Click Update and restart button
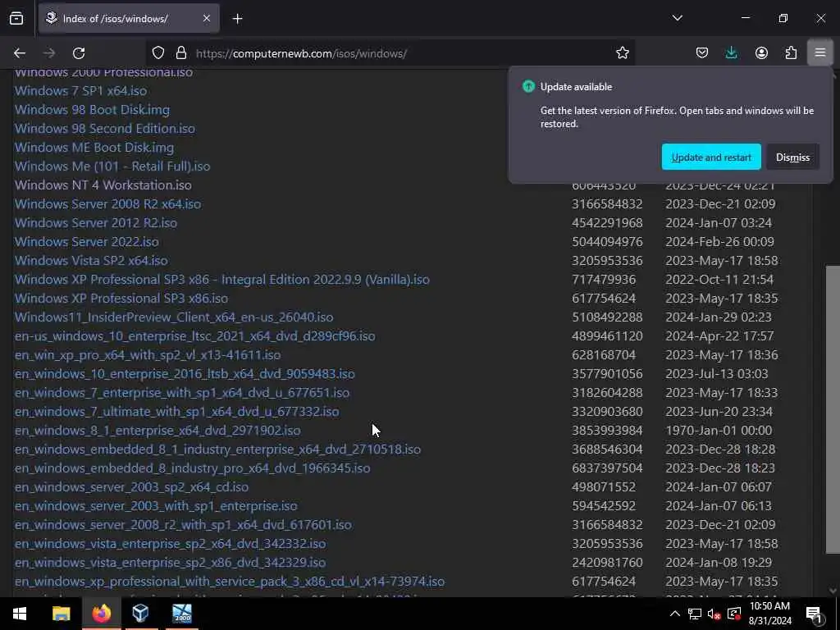840x630 pixels. click(x=711, y=157)
